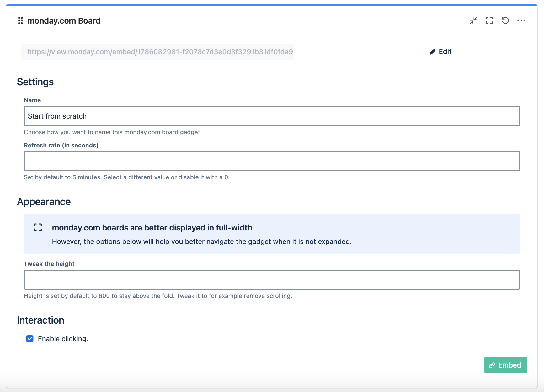The width and height of the screenshot is (544, 392).
Task: Click the chain link icon on the Embed button
Action: [492, 365]
